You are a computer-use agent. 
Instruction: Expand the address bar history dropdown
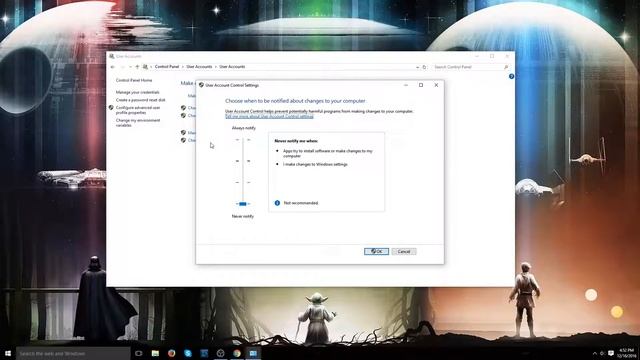click(417, 67)
